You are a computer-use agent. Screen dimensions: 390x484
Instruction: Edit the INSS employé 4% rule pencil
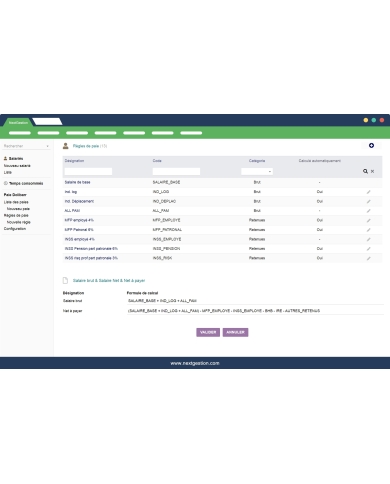click(x=369, y=239)
